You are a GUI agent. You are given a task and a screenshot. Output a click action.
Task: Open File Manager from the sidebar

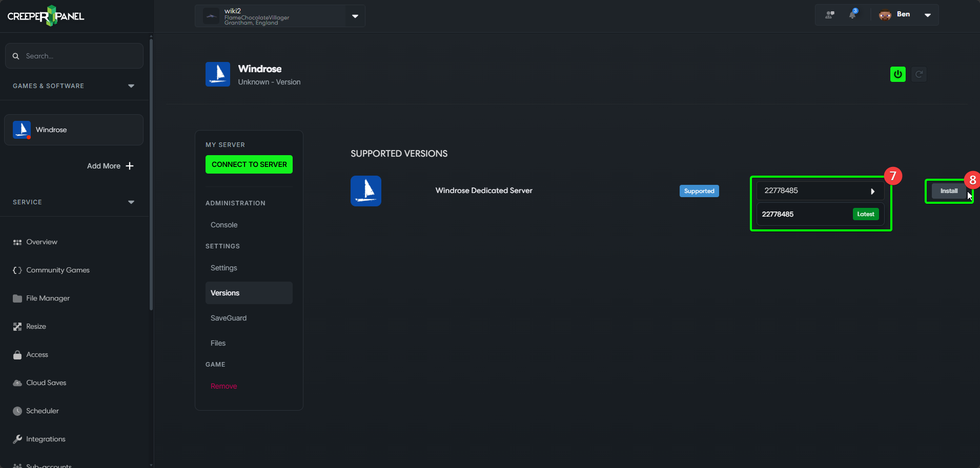(17, 298)
